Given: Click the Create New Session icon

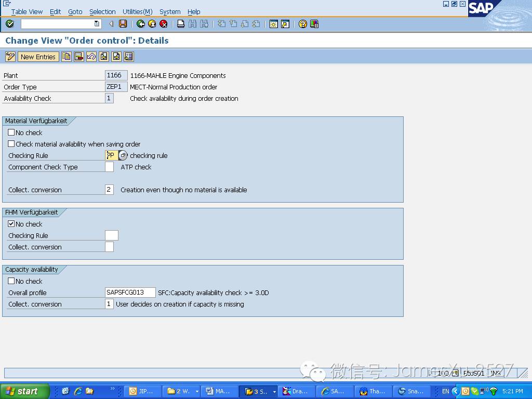Looking at the screenshot, I should (273, 24).
